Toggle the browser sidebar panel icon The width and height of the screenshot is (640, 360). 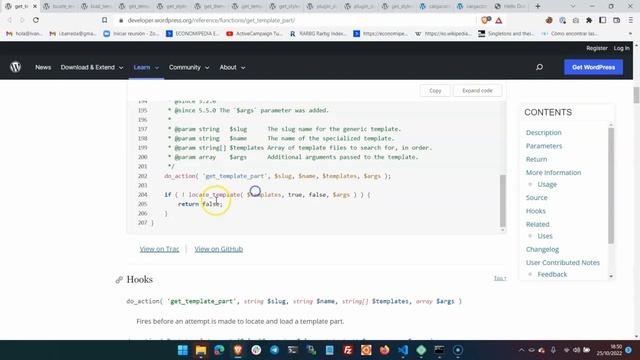(x=602, y=20)
